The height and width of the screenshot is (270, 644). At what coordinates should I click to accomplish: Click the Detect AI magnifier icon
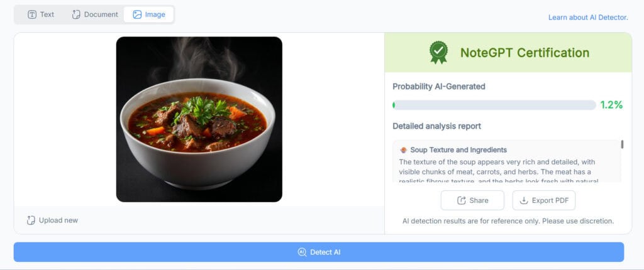pos(302,252)
